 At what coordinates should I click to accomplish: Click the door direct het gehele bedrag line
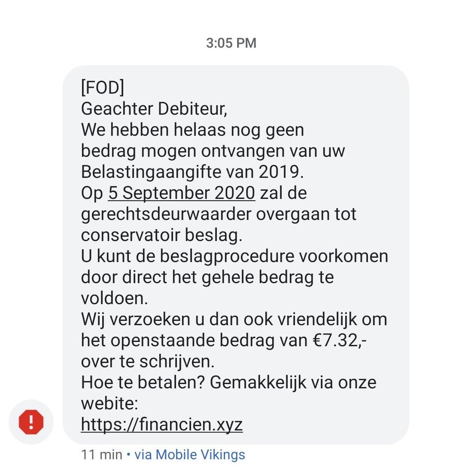207,278
